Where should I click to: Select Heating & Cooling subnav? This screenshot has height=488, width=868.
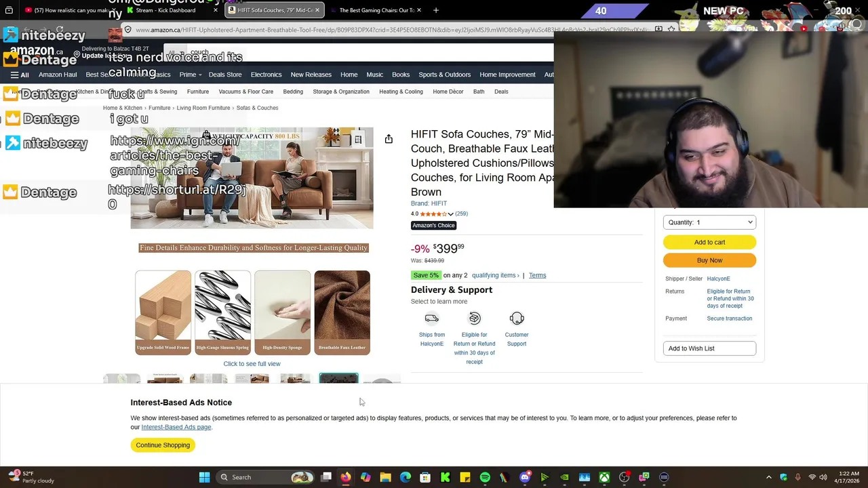[x=401, y=91]
